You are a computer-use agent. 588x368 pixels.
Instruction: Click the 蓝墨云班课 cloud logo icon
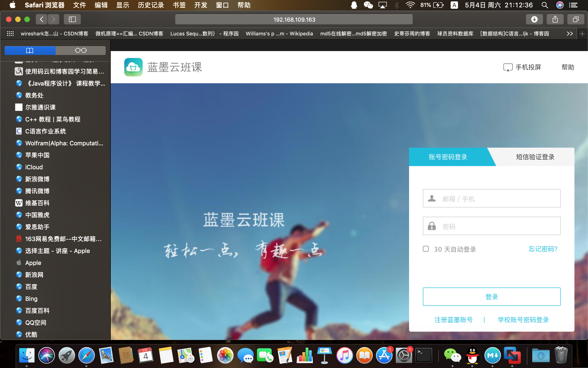pyautogui.click(x=133, y=67)
